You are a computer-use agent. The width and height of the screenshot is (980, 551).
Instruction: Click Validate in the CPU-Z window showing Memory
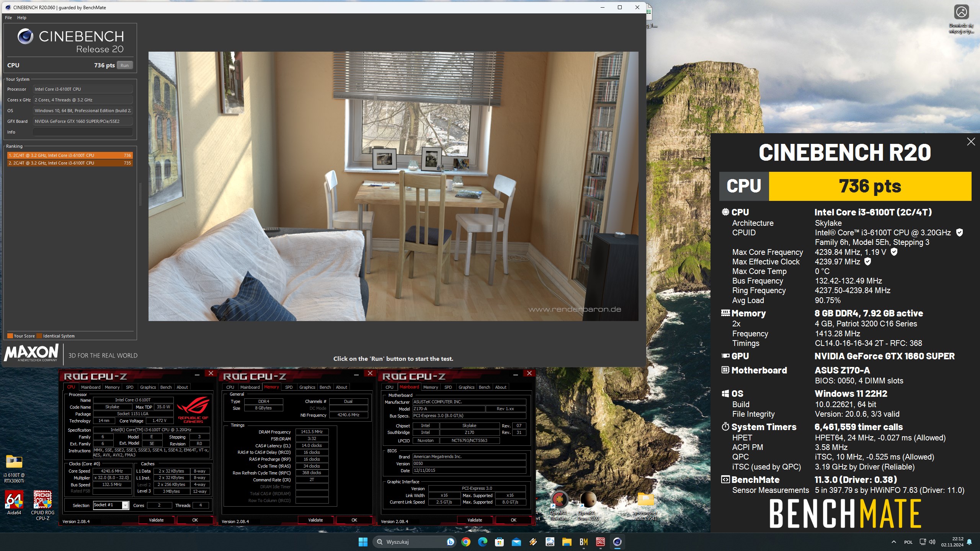coord(315,520)
